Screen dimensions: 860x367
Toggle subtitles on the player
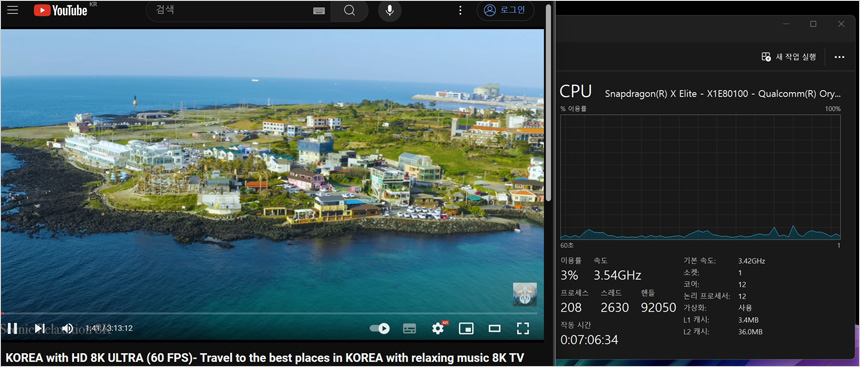coord(409,328)
